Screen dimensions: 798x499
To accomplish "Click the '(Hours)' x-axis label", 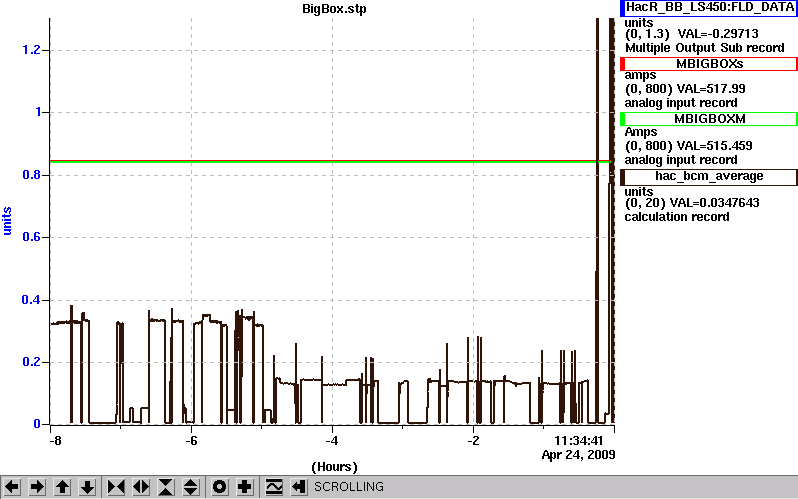I will [334, 467].
